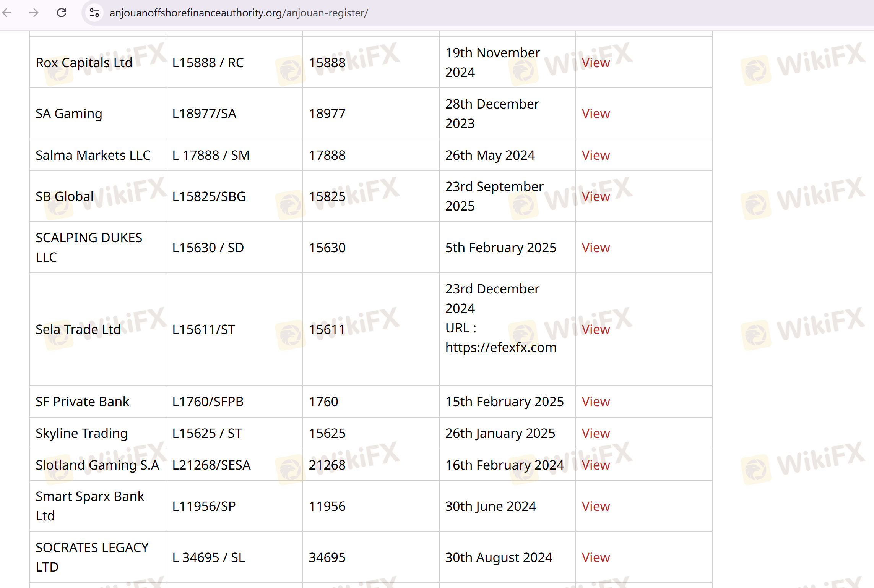Select license code 'L 17888 / SM'
The image size is (874, 588).
pyautogui.click(x=211, y=155)
